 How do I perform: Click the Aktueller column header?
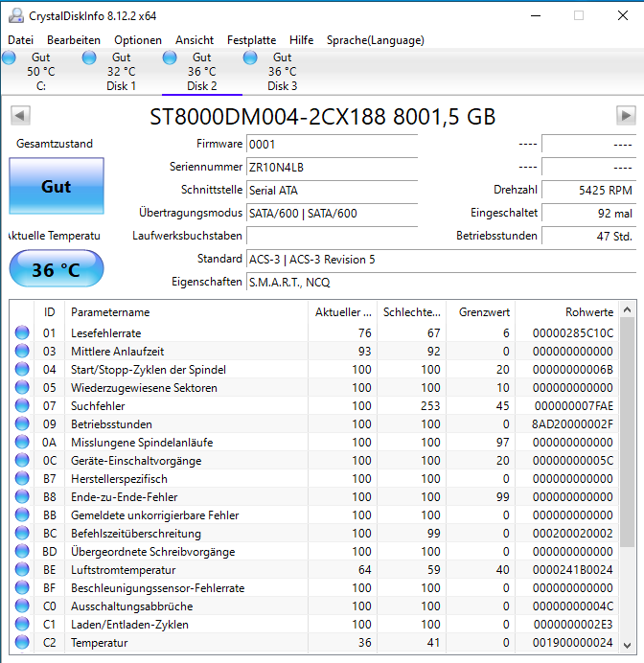coord(343,312)
